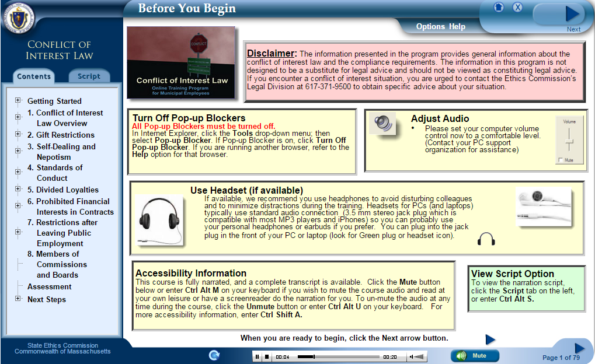Expand 7. Restrictions after Leaving Public Employment

tap(18, 232)
